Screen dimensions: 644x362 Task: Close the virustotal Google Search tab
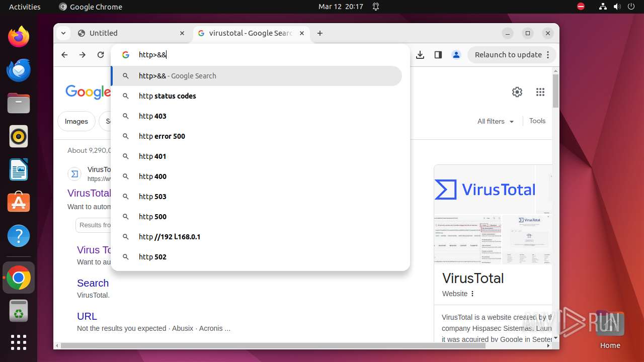pos(302,33)
